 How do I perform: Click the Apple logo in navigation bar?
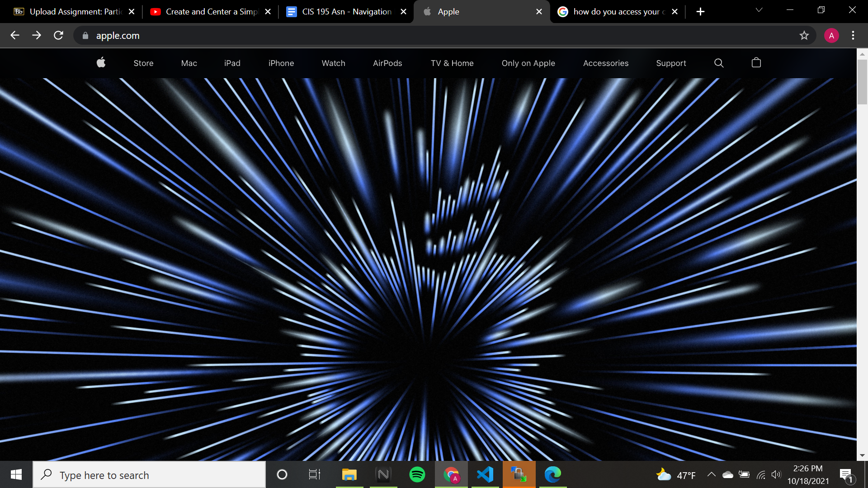click(x=101, y=63)
